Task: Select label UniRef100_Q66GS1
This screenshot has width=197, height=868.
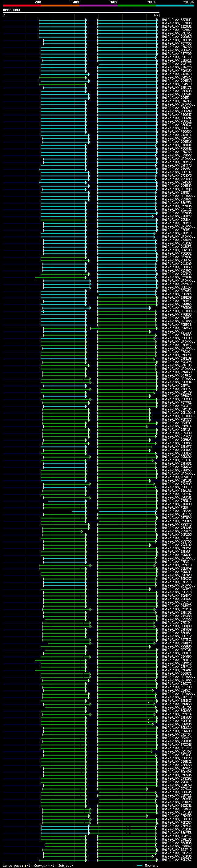Action: pos(177,674)
